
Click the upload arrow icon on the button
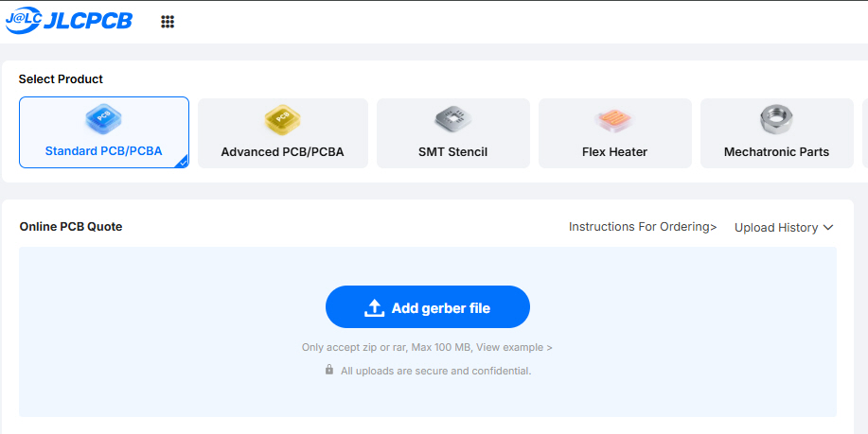point(374,307)
